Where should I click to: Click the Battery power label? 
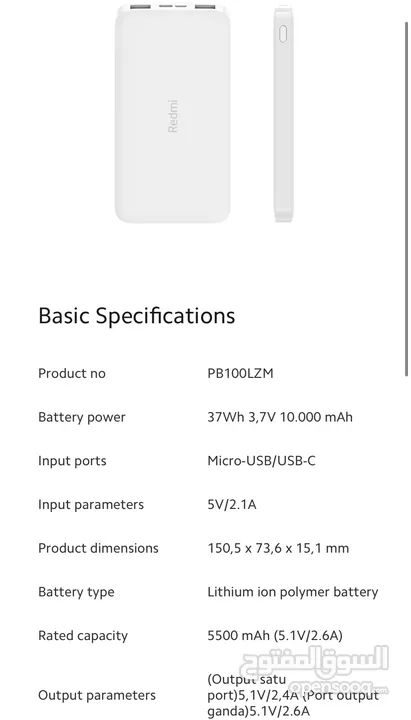point(82,417)
